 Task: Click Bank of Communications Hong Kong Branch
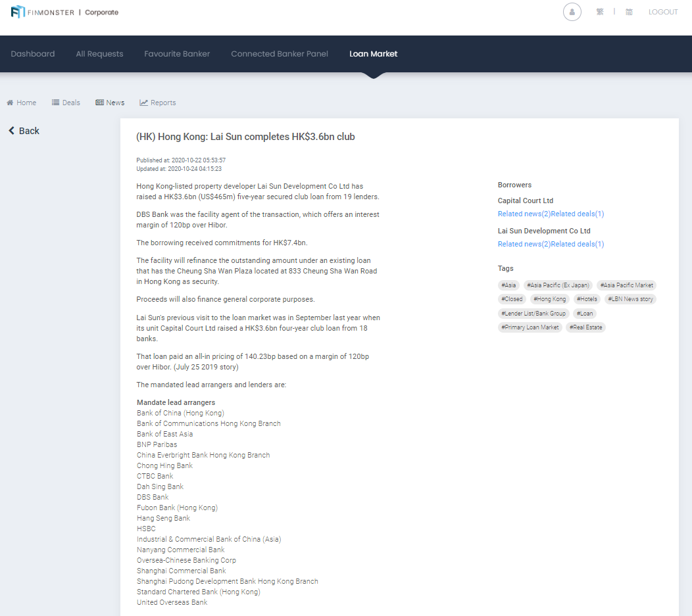pyautogui.click(x=209, y=423)
